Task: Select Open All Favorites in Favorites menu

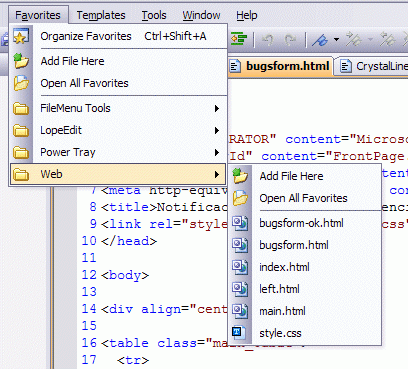Action: click(x=118, y=83)
